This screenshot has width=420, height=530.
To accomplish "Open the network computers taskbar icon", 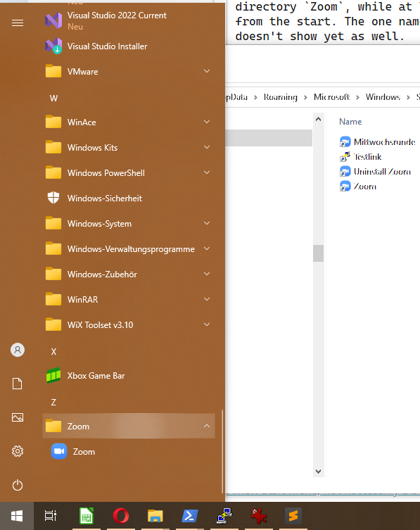I will pos(224,516).
